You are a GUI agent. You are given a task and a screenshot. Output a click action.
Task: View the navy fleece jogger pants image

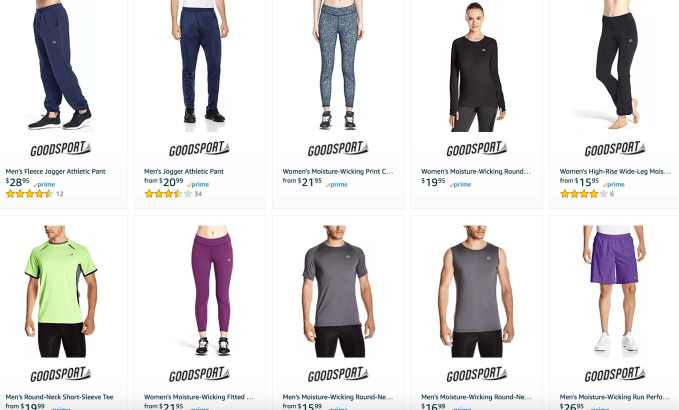61,65
